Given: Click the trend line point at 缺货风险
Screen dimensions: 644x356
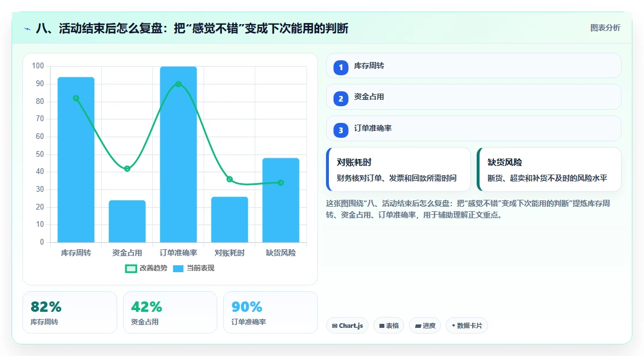Looking at the screenshot, I should (281, 183).
